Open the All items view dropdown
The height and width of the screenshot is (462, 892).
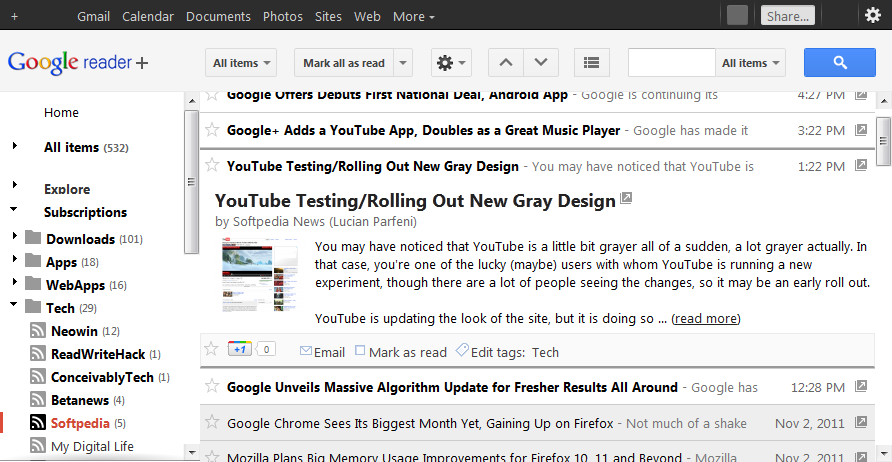(x=241, y=63)
